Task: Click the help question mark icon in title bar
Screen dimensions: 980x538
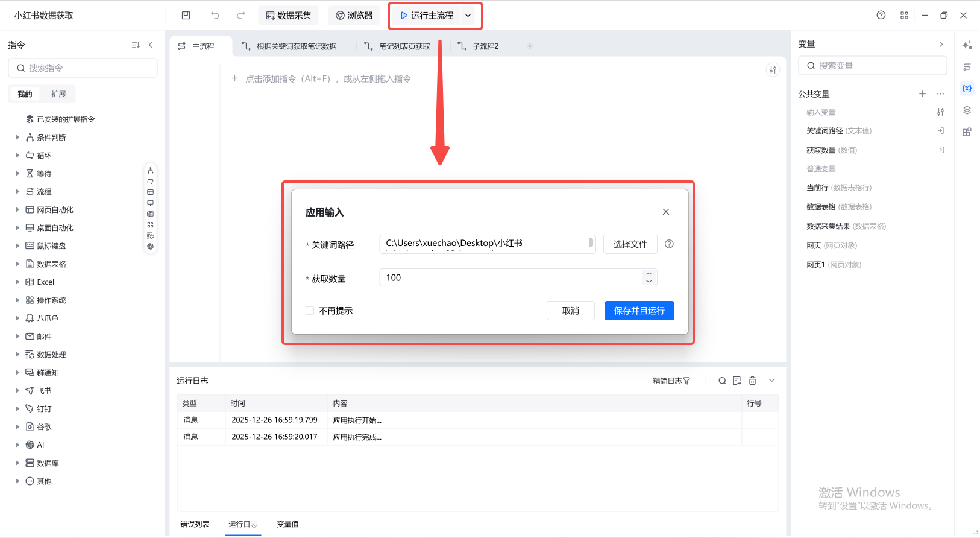Action: pyautogui.click(x=881, y=16)
